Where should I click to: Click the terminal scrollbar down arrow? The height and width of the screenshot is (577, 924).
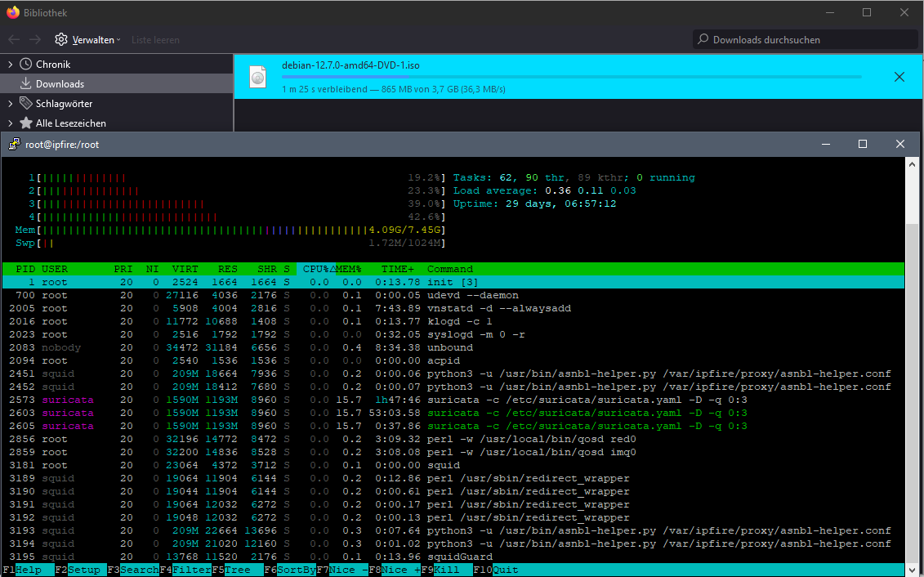912,569
